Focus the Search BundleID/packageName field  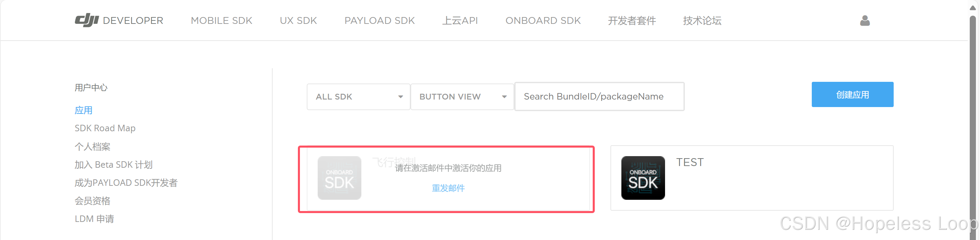pyautogui.click(x=599, y=96)
